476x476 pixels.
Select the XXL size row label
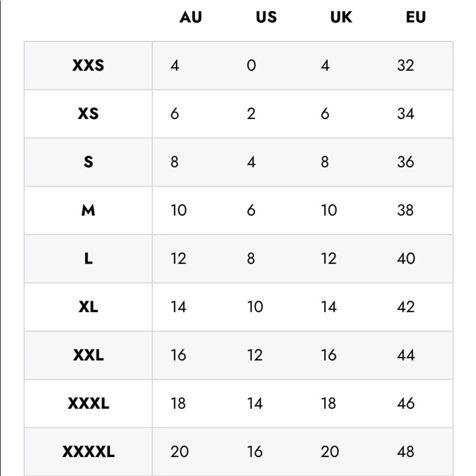[x=88, y=355]
